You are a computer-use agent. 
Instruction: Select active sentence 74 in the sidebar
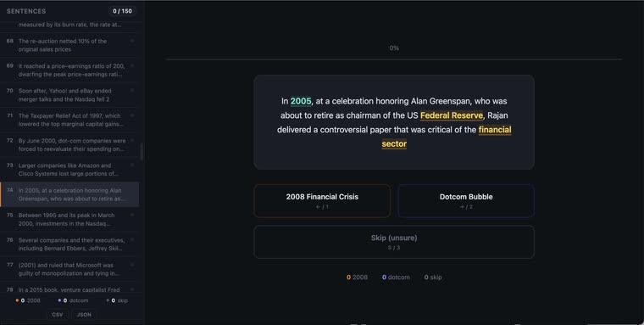69,194
